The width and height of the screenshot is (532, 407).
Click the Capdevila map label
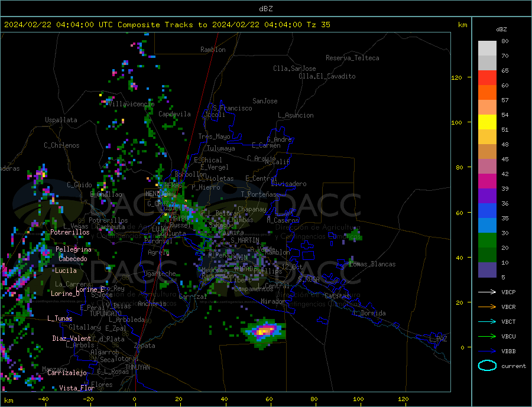pyautogui.click(x=174, y=114)
